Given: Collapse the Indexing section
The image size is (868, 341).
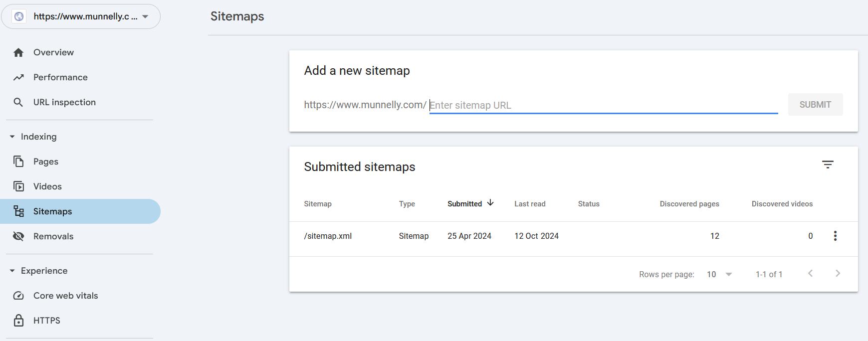Looking at the screenshot, I should point(12,137).
